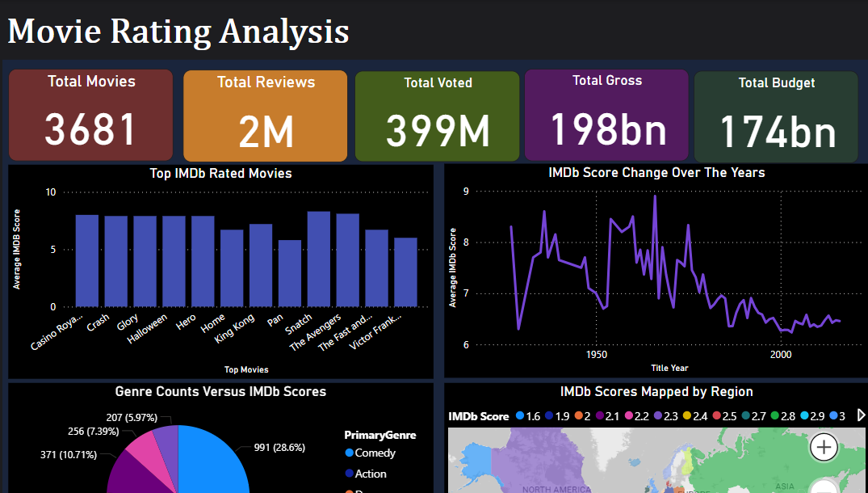Select the Total Gross card
The width and height of the screenshot is (868, 493).
(x=606, y=115)
